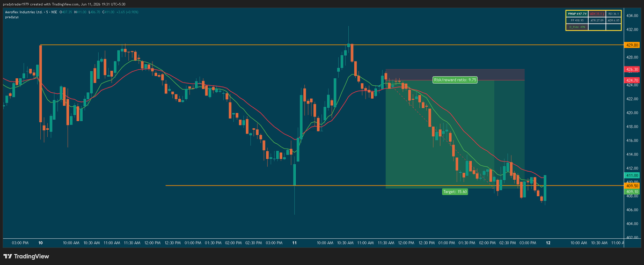
Task: Click the VWAP 417.71 table cell
Action: 577,14
